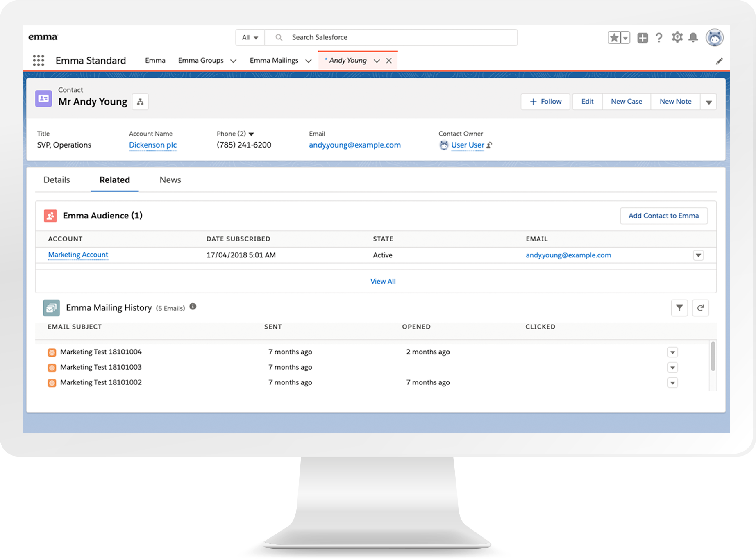Open row menu for Marketing Test 18101003
Viewport: 756px width, 559px height.
[672, 367]
